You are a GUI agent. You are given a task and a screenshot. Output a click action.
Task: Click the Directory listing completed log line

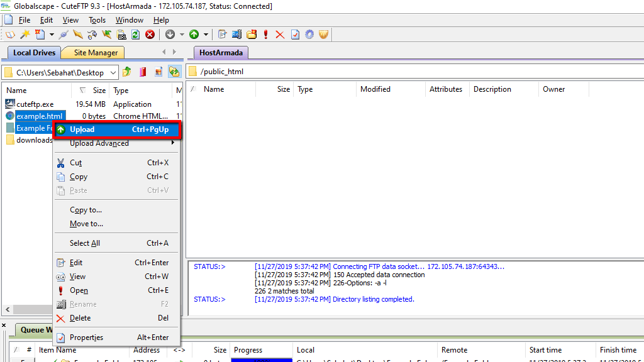point(335,299)
